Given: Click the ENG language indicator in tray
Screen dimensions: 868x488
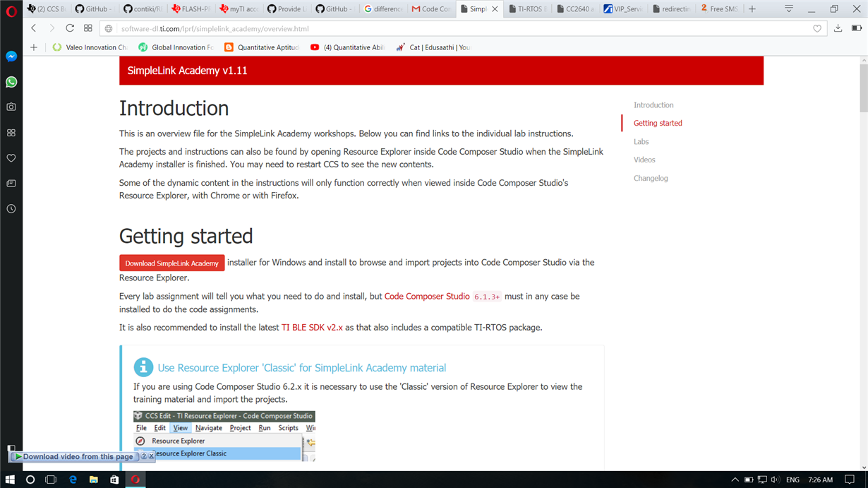Looking at the screenshot, I should [x=793, y=480].
